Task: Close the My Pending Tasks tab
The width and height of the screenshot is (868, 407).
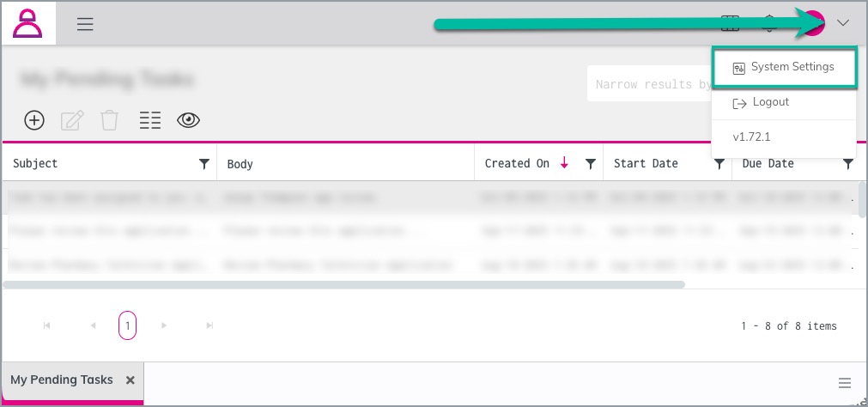Action: click(131, 380)
